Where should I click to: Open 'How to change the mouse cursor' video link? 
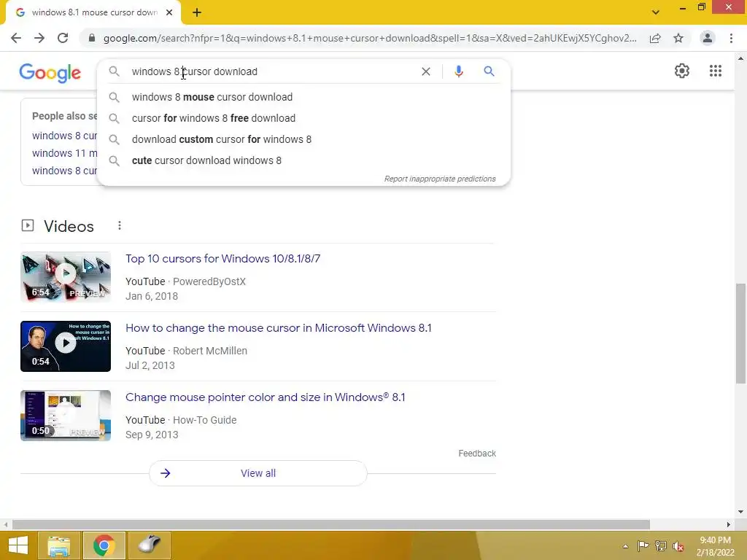(278, 328)
